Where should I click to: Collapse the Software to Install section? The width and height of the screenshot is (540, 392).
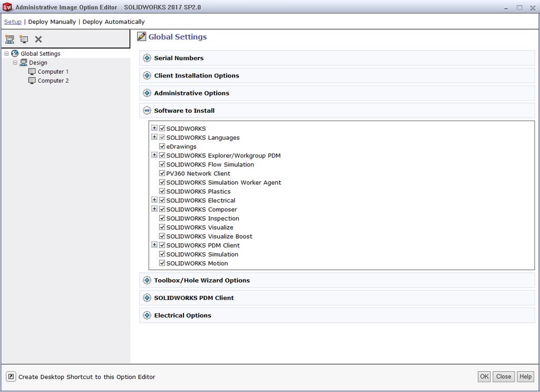pos(147,111)
